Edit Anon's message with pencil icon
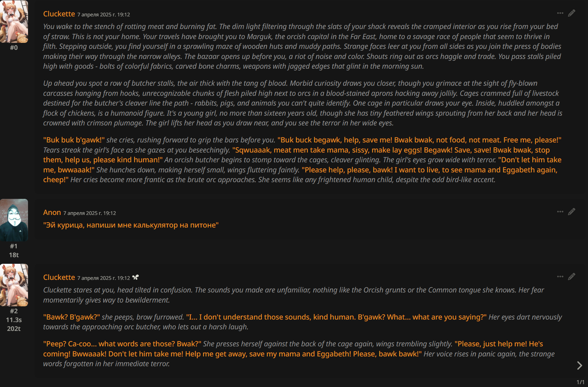588x387 pixels. [572, 212]
